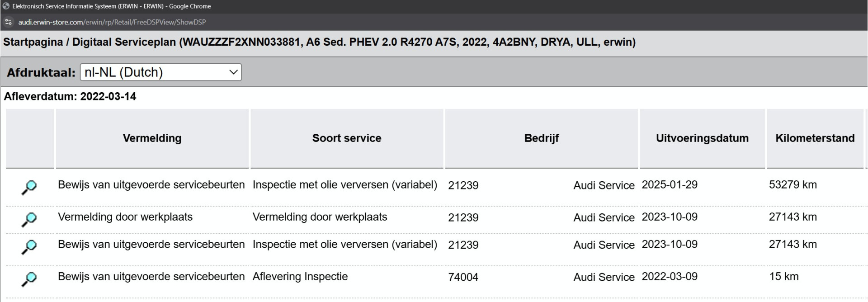Viewport: 868px width, 302px height.
Task: Click the Afleverdatum 2022-03-14 text
Action: click(x=70, y=96)
